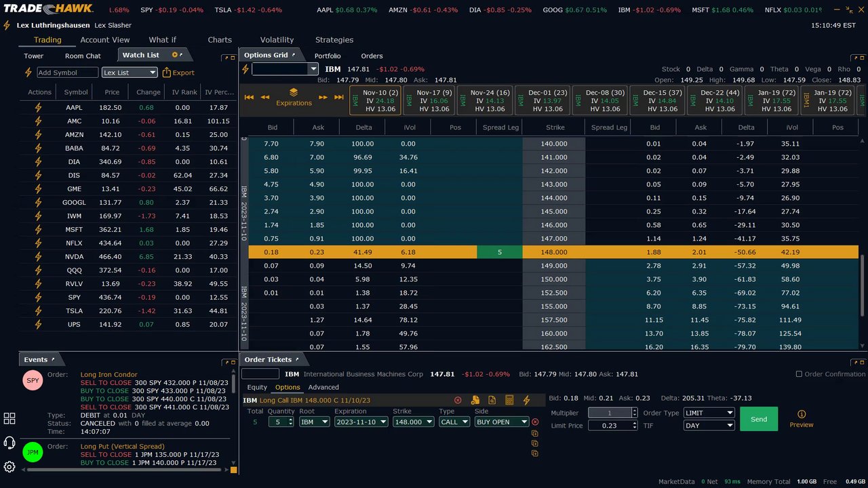Switch to the Advanced ticket tab

(323, 388)
